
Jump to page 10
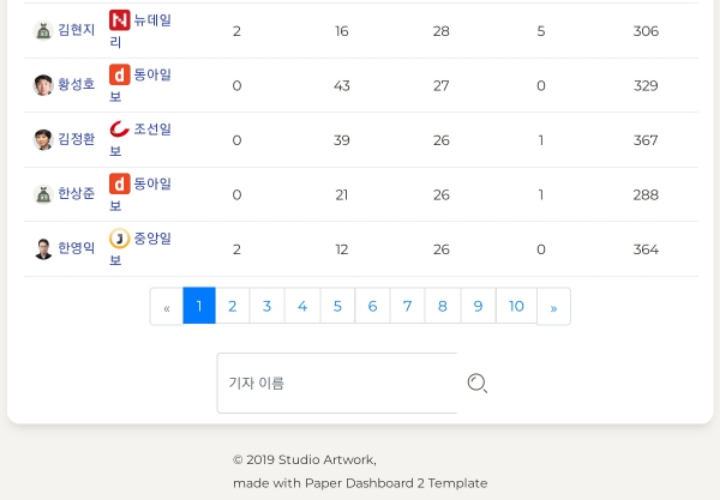tap(516, 306)
